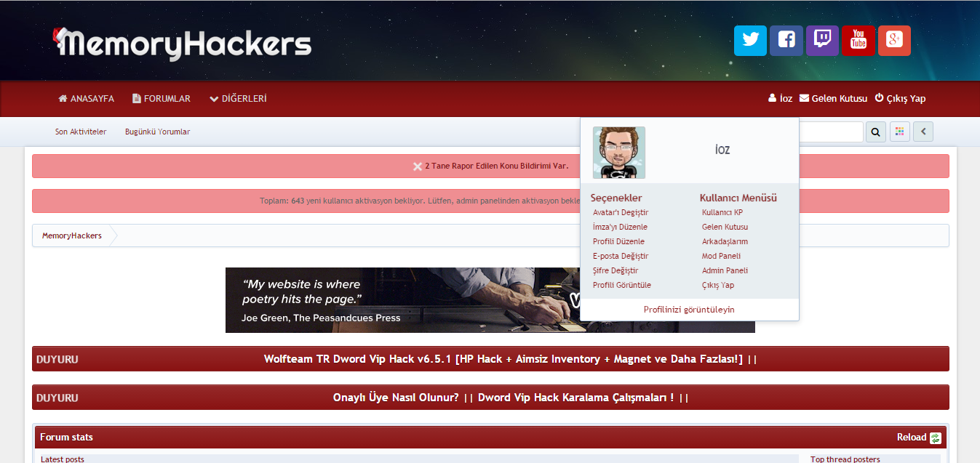Open Mod Paneli link
This screenshot has width=980, height=463.
pyautogui.click(x=721, y=257)
